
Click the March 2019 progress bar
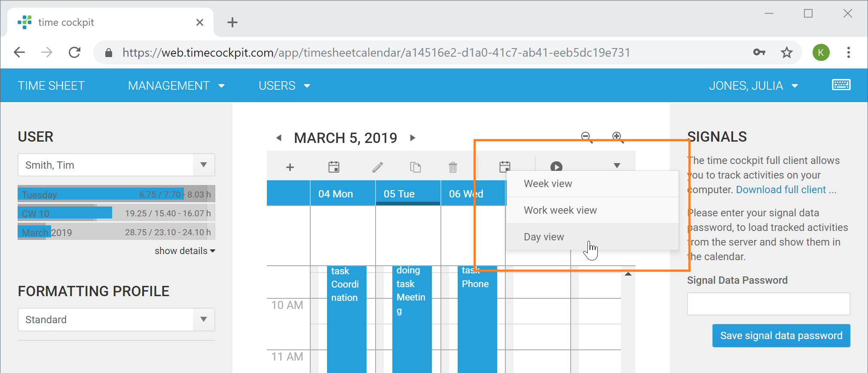(x=116, y=232)
